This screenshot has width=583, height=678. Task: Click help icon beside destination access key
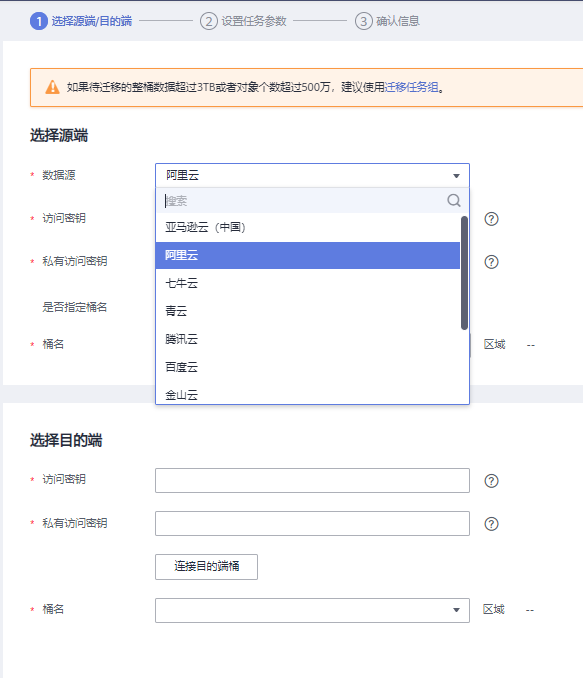(x=491, y=480)
